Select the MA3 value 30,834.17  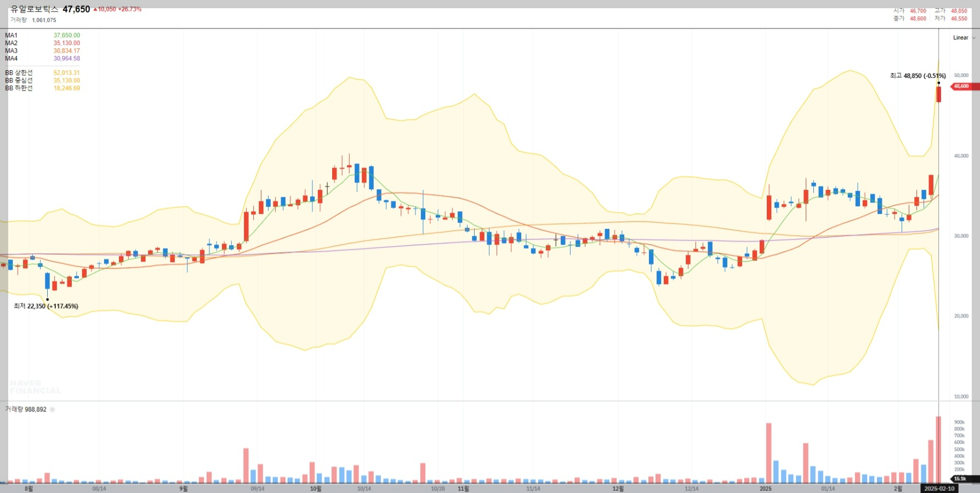tap(67, 51)
